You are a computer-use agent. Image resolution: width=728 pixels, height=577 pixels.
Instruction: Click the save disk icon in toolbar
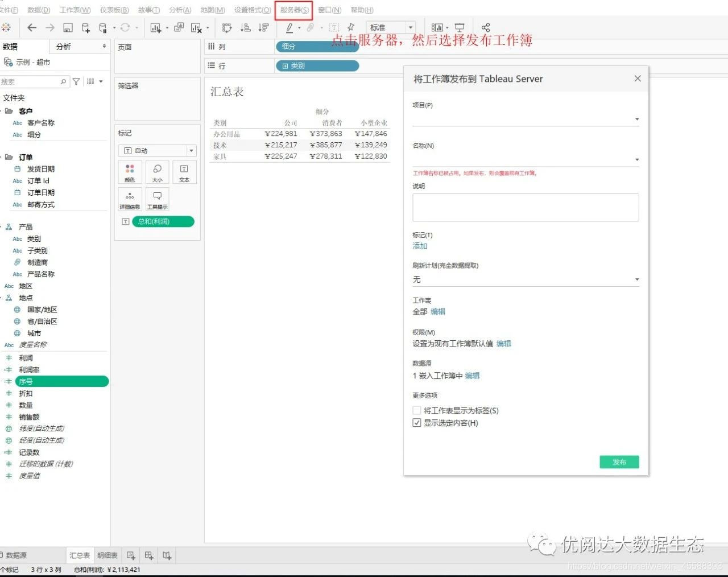pyautogui.click(x=68, y=27)
